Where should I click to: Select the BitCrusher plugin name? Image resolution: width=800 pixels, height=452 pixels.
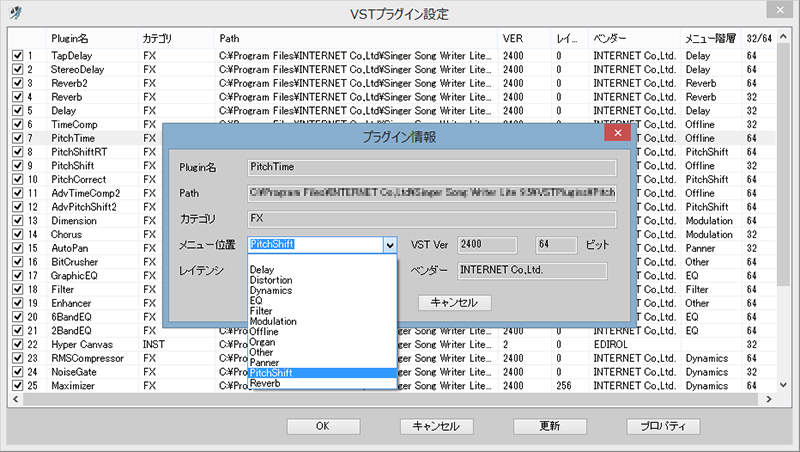[x=74, y=262]
